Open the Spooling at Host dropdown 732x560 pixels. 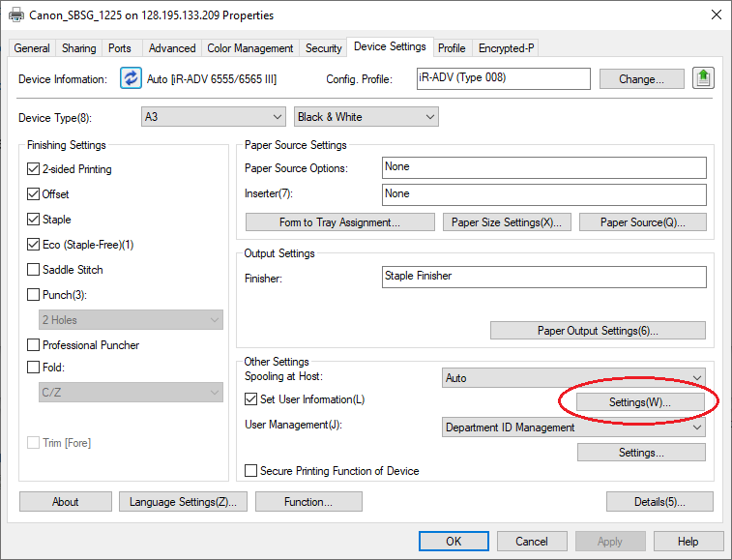573,378
